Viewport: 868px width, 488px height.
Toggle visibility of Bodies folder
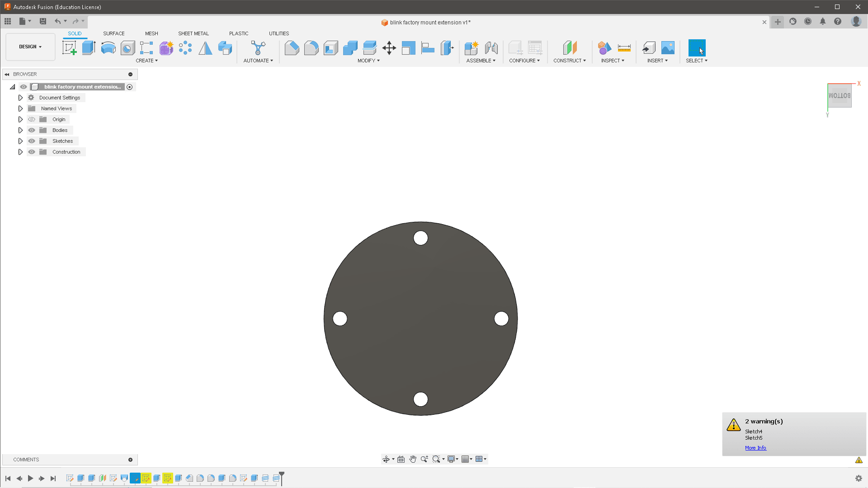32,130
